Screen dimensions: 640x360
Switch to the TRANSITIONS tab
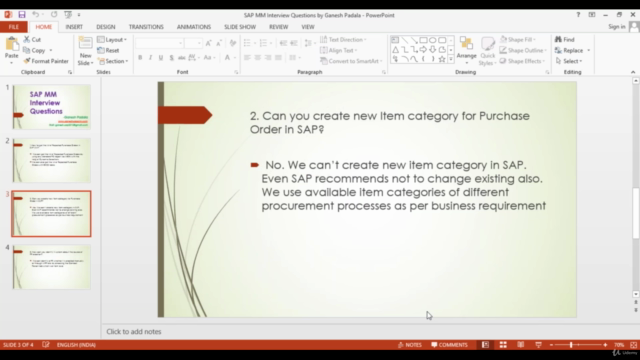pos(146,27)
